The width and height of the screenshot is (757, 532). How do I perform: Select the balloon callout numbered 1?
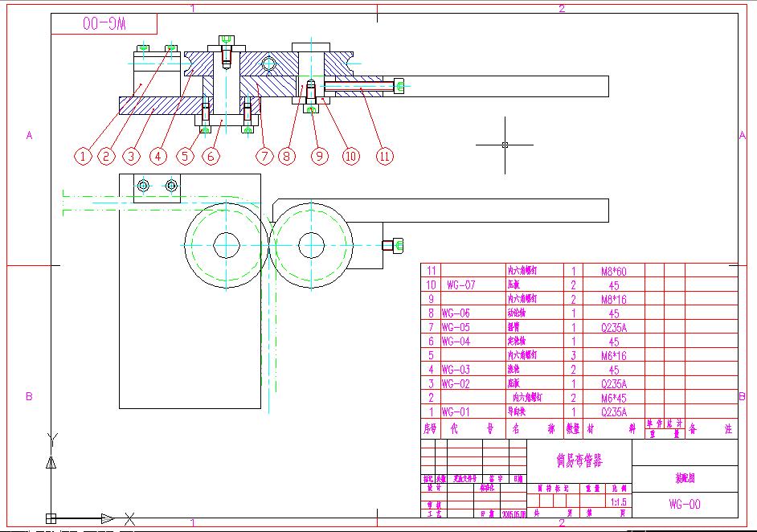pyautogui.click(x=83, y=157)
